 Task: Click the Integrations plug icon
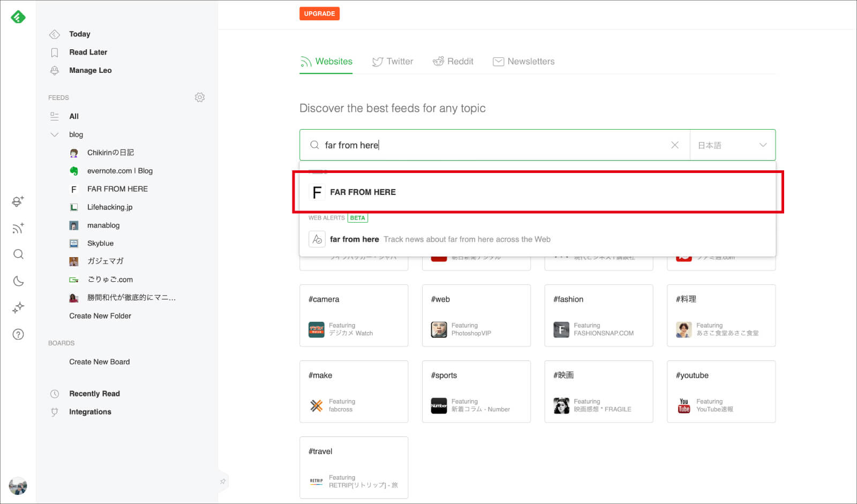55,412
